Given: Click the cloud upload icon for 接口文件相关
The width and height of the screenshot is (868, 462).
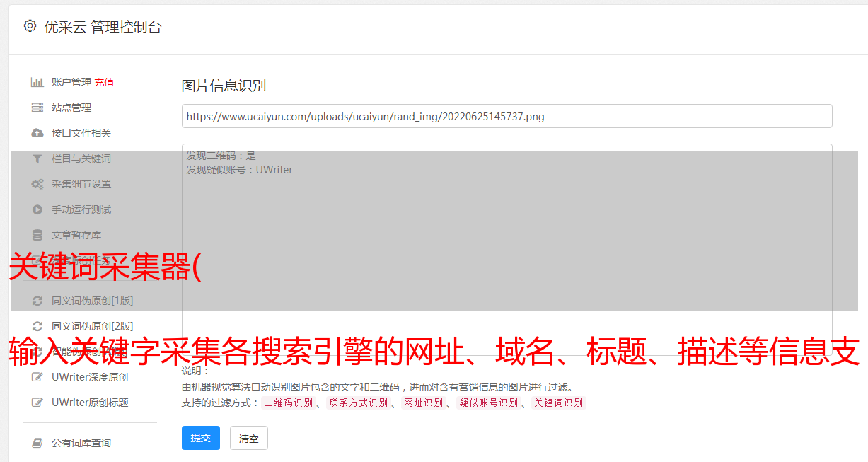Looking at the screenshot, I should (37, 133).
